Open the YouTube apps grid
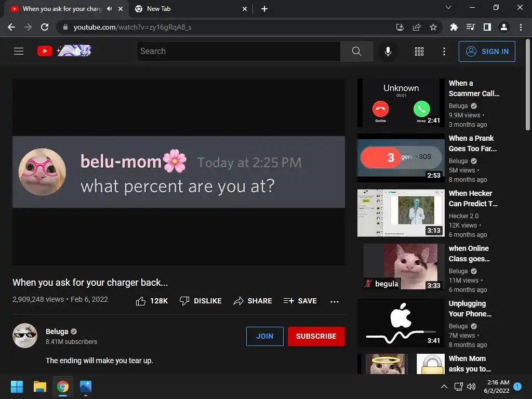 419,51
